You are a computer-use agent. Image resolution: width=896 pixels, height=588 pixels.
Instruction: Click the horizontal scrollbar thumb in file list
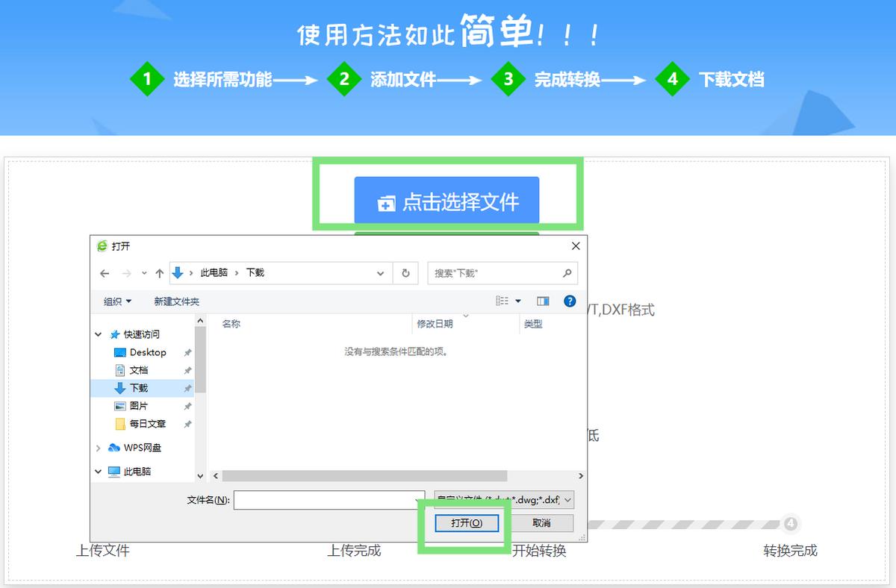(x=364, y=475)
